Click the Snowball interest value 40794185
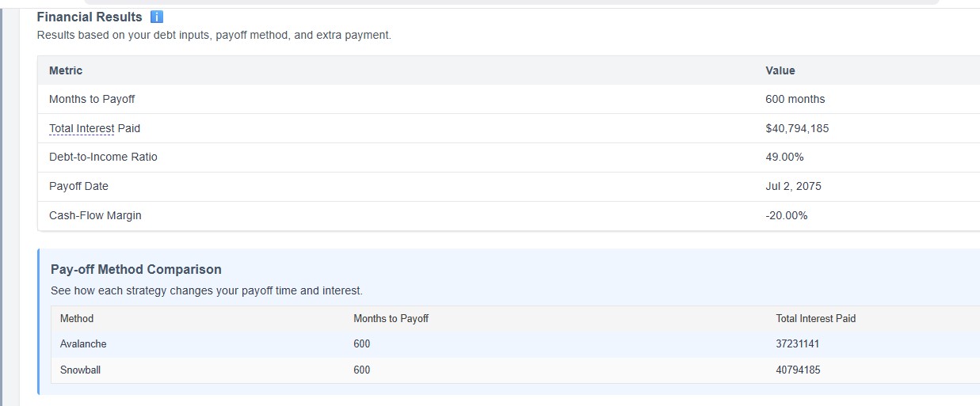 798,370
